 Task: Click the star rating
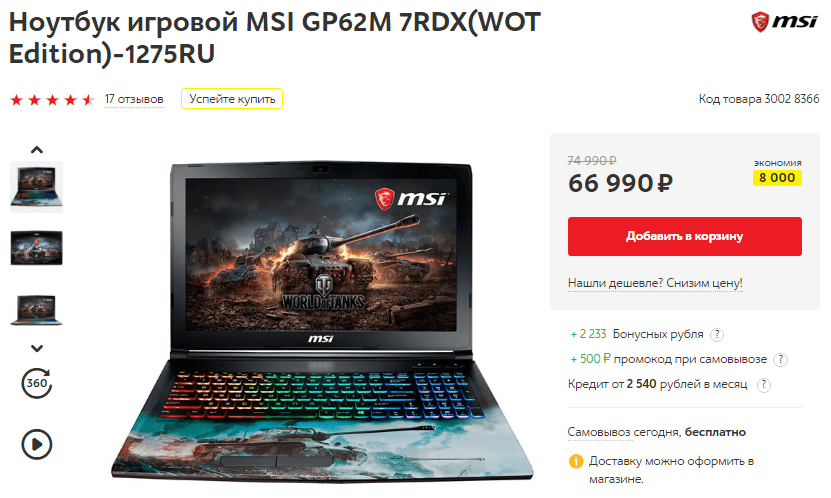click(52, 100)
